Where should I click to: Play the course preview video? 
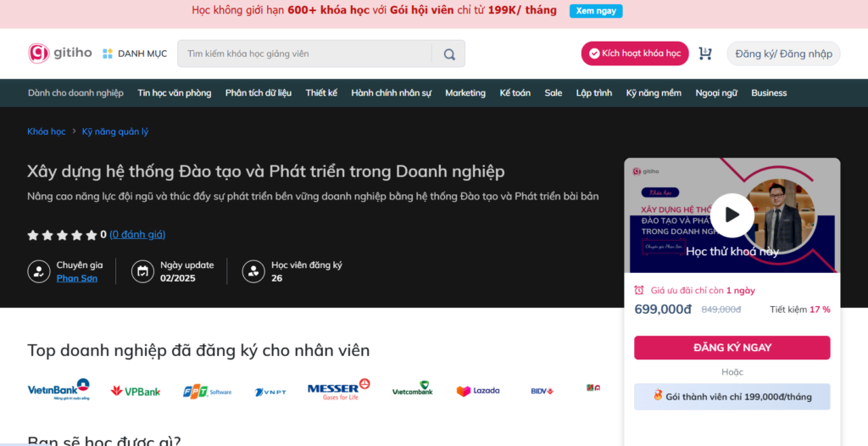(732, 215)
